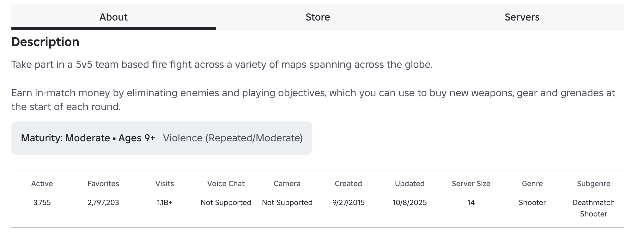The width and height of the screenshot is (644, 236).
Task: Click the Shooter genre label
Action: coord(532,203)
